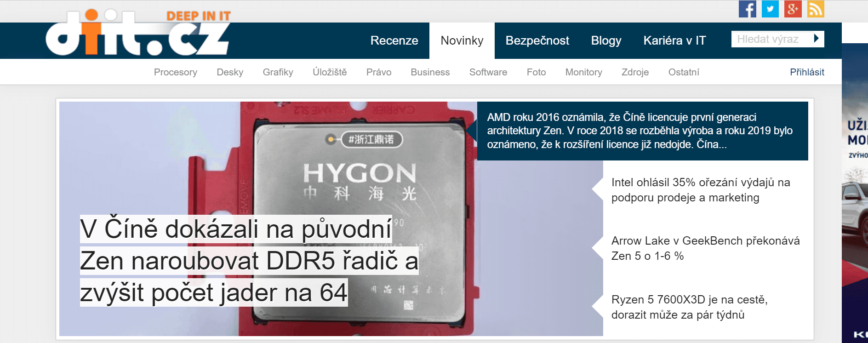Open the Foto category
This screenshot has width=868, height=343.
536,72
